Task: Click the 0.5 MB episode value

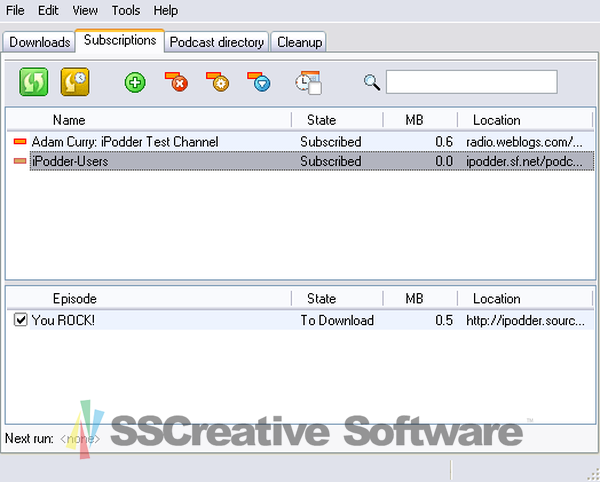Action: click(444, 320)
